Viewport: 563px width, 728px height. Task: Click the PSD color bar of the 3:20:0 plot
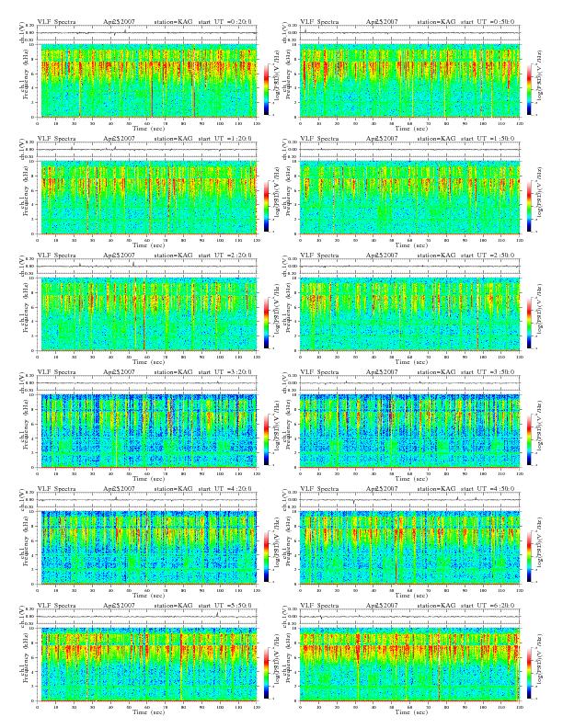266,439
